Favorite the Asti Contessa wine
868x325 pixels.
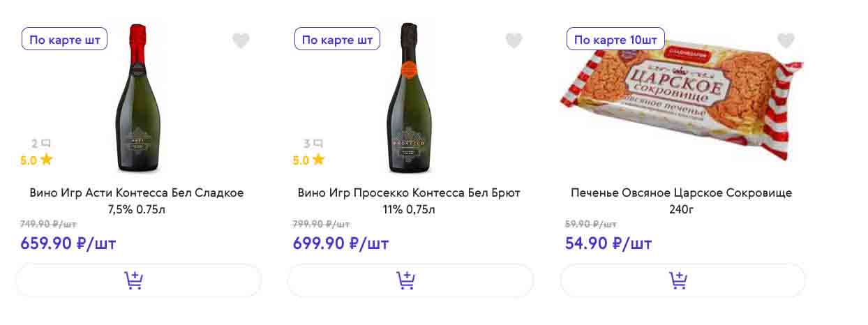(241, 41)
